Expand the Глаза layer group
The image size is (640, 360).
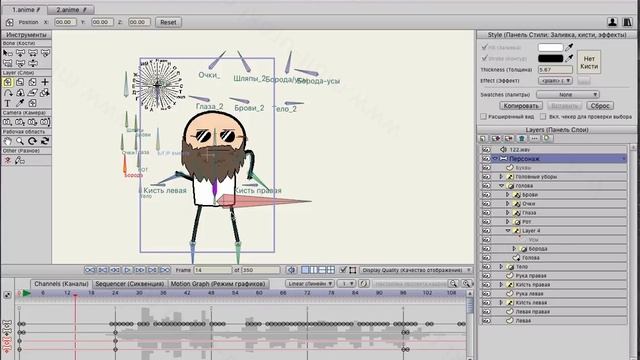pyautogui.click(x=508, y=213)
